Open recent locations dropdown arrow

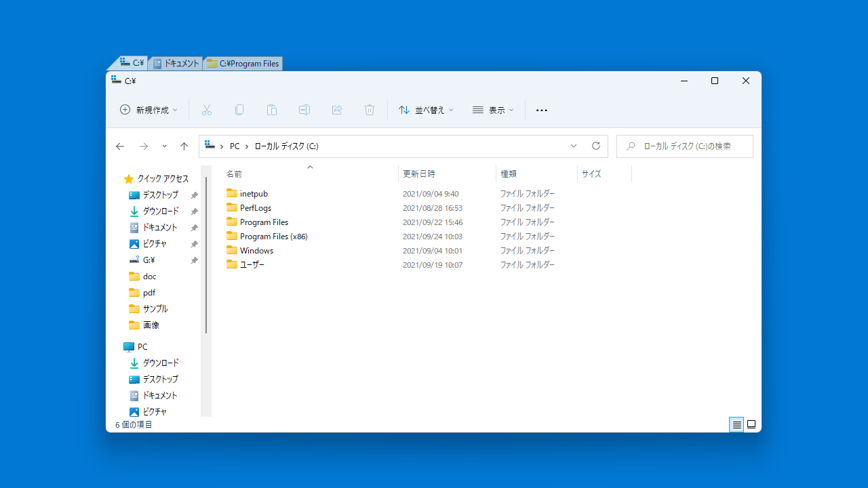click(x=164, y=146)
